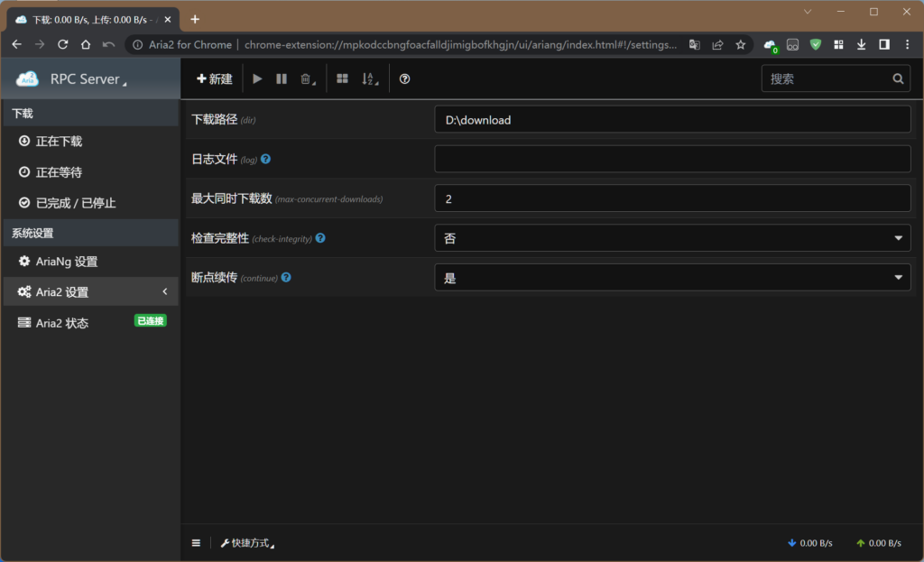Select all with the grid icon
The height and width of the screenshot is (562, 924).
coord(342,79)
